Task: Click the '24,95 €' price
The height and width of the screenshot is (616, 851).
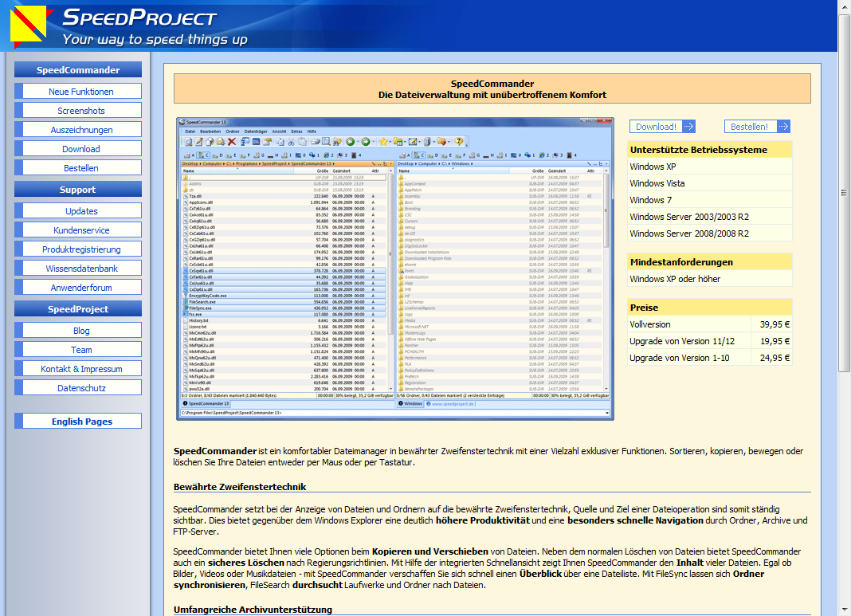Action: click(775, 358)
